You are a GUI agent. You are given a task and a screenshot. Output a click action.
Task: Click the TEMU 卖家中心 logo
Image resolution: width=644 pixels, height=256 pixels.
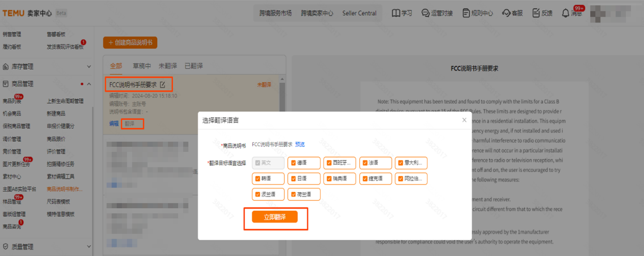click(x=27, y=13)
